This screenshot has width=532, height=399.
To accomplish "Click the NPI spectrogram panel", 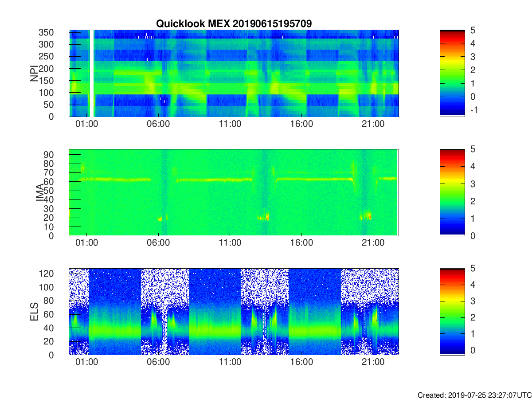I will 234,73.
